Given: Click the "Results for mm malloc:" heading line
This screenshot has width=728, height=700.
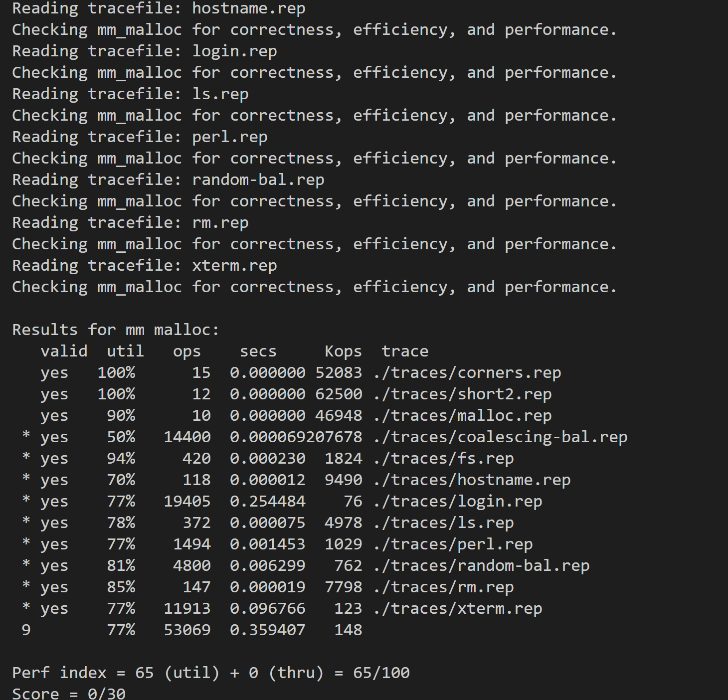Looking at the screenshot, I should pyautogui.click(x=116, y=330).
